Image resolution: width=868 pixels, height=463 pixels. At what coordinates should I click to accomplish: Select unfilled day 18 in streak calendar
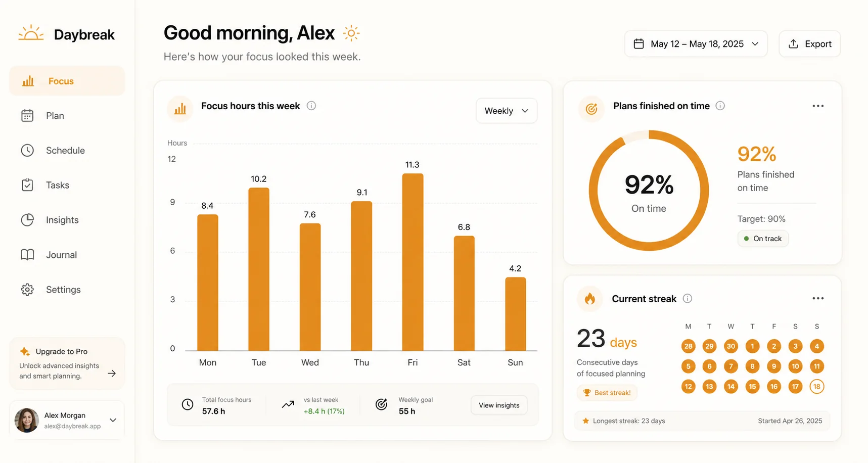[x=817, y=386]
